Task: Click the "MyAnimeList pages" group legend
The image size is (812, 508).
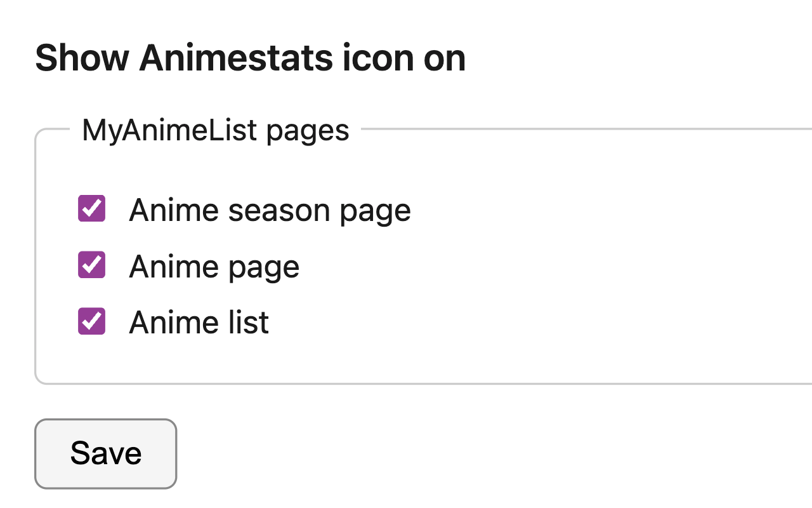Action: coord(216,130)
